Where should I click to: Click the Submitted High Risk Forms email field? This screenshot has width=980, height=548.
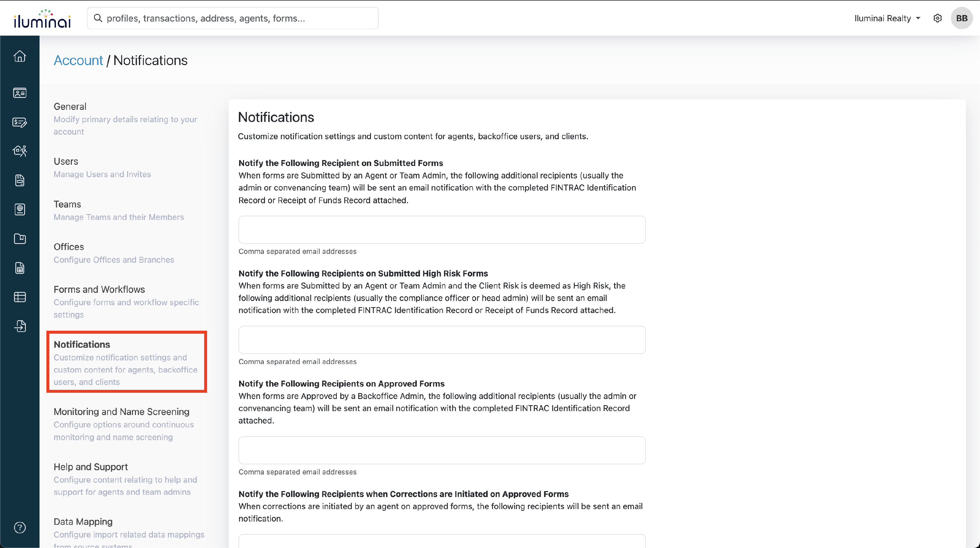point(442,340)
